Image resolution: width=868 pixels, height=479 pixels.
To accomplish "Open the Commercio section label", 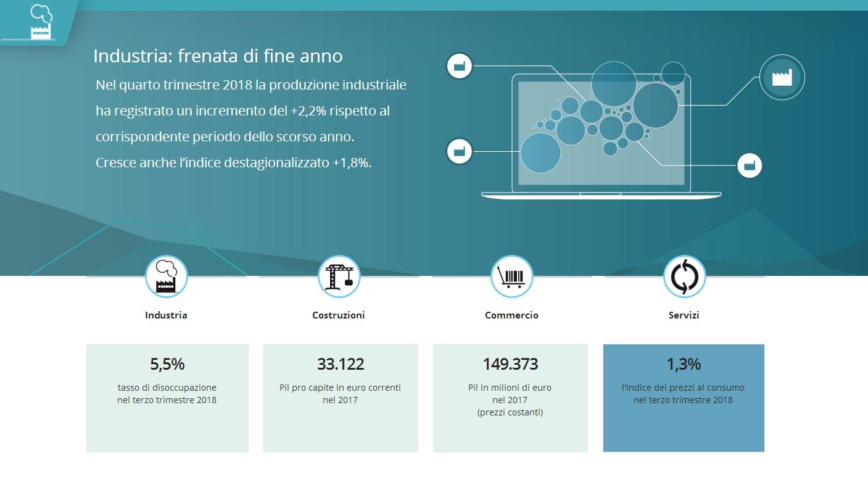I will click(x=511, y=315).
